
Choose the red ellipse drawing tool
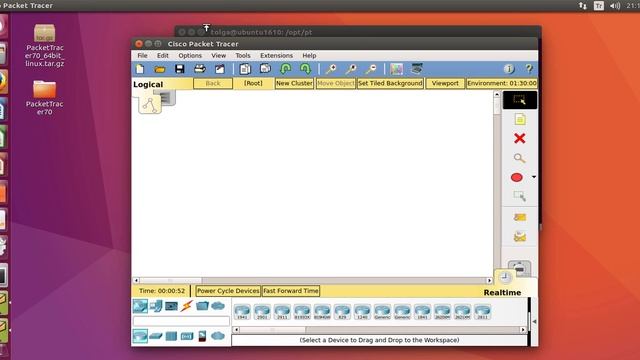click(517, 178)
